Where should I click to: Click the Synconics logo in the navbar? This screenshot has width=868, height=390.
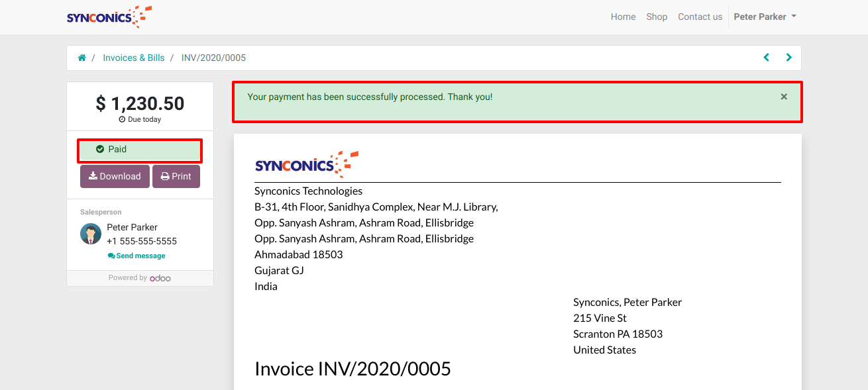(x=109, y=17)
